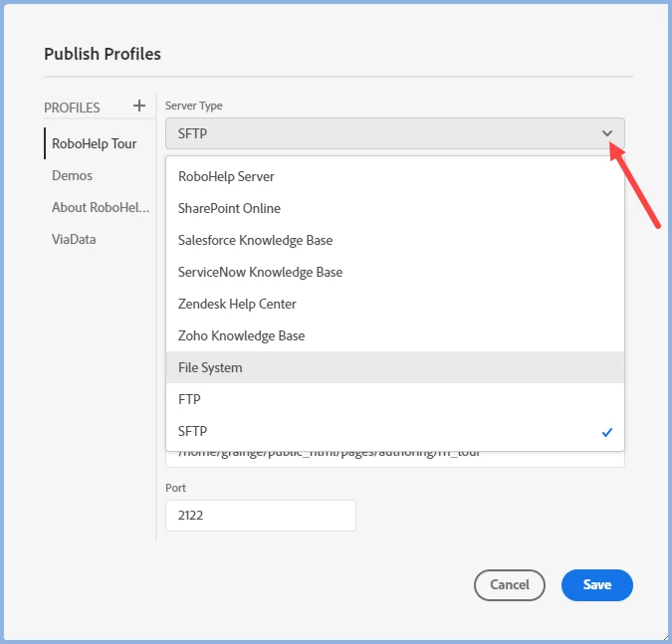Select Zoho Knowledge Base option
Screen dimensions: 672x644
coord(394,335)
